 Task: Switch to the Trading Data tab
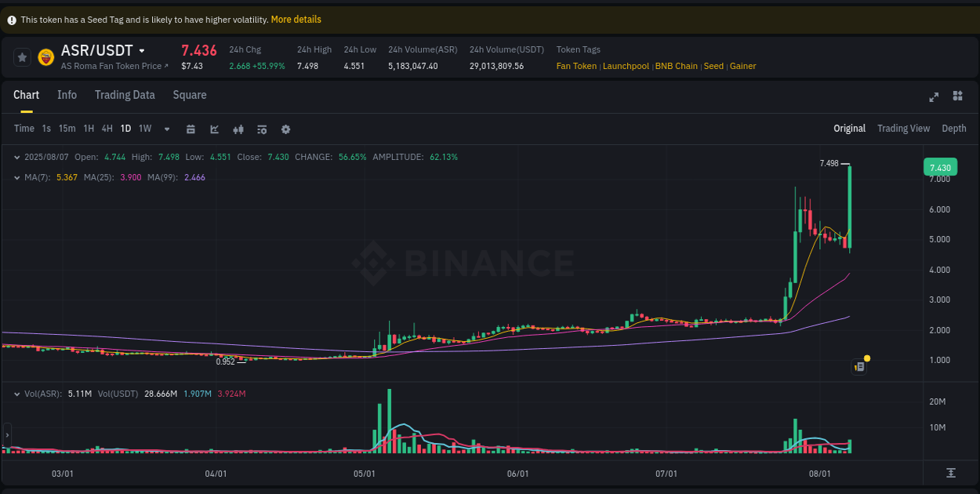click(x=125, y=95)
